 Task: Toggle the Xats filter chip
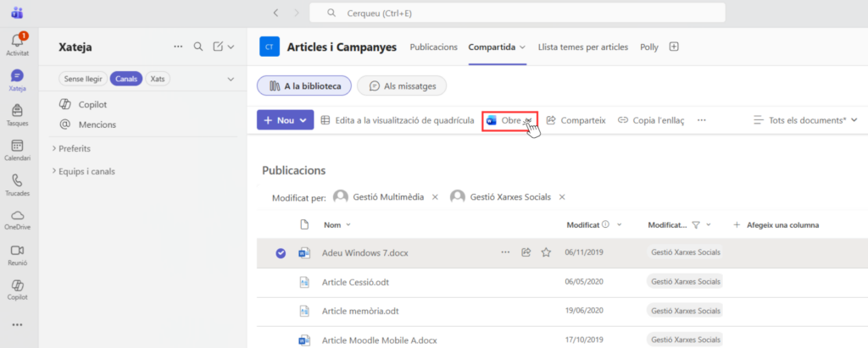[157, 79]
